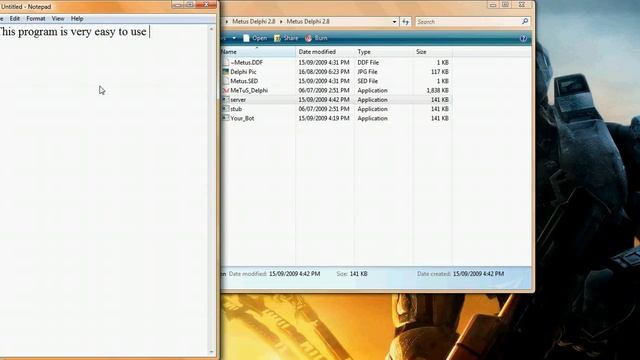The width and height of the screenshot is (640, 360).
Task: Select the server application icon
Action: click(226, 100)
